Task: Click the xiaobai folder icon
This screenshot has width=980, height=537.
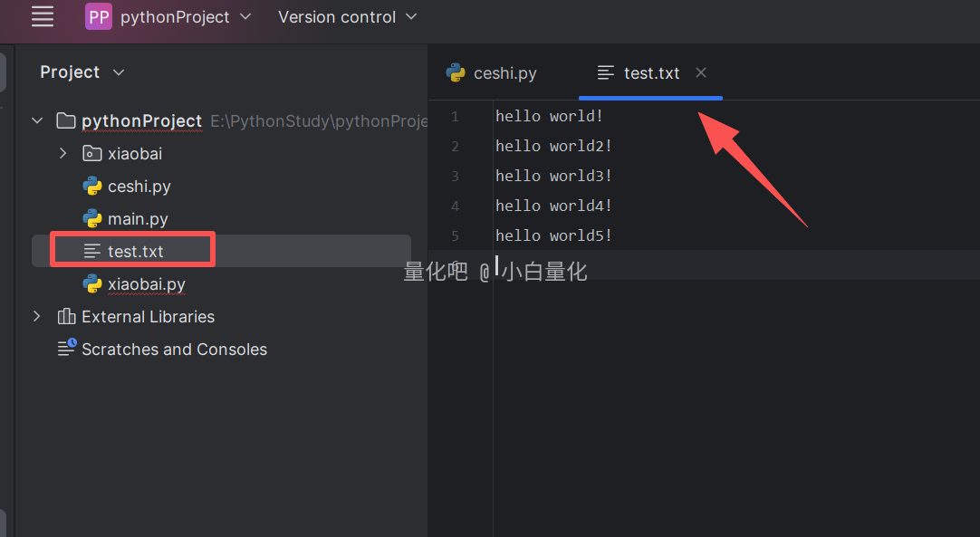Action: point(91,154)
